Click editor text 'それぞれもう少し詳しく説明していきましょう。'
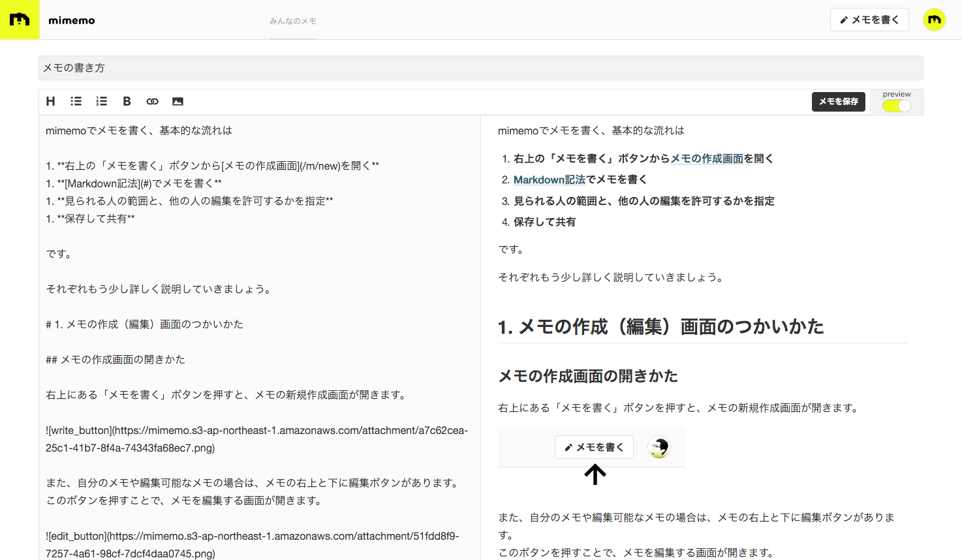Image resolution: width=962 pixels, height=560 pixels. pos(159,289)
